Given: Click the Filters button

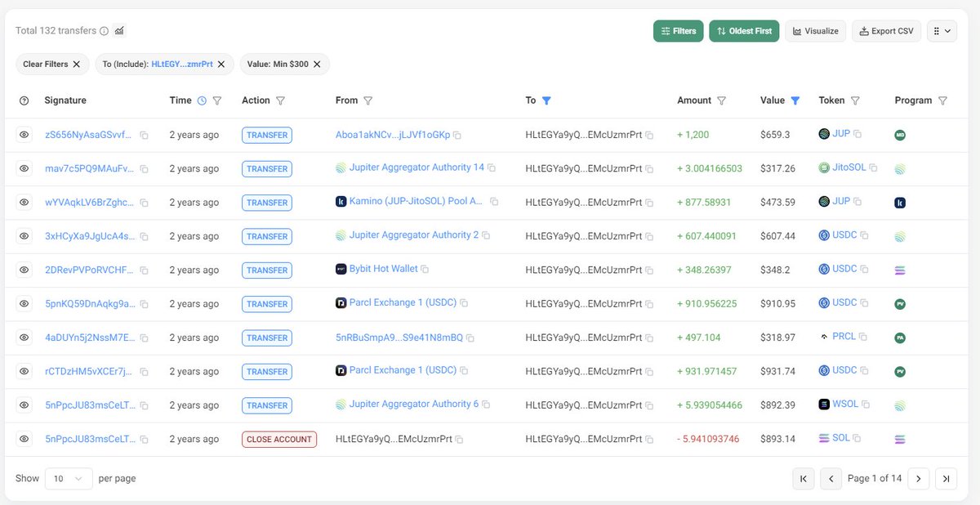Looking at the screenshot, I should (678, 31).
